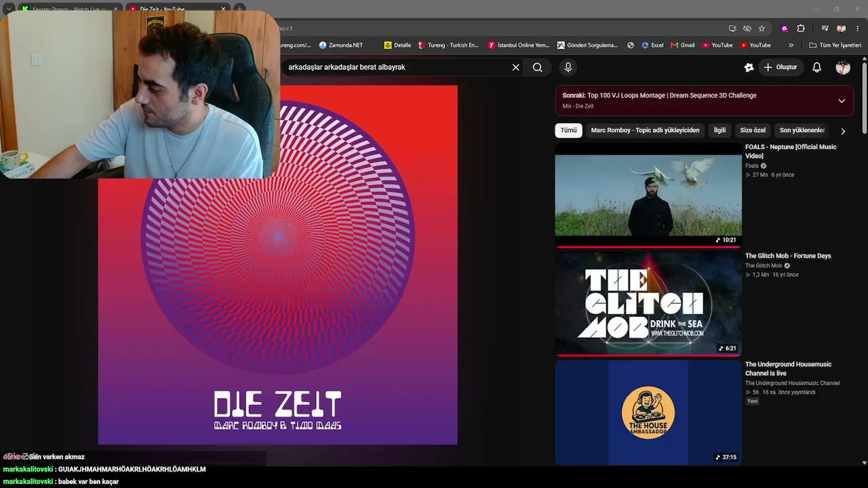Viewport: 868px width, 488px height.
Task: Go to The Glitch Mob channel
Action: click(x=764, y=266)
